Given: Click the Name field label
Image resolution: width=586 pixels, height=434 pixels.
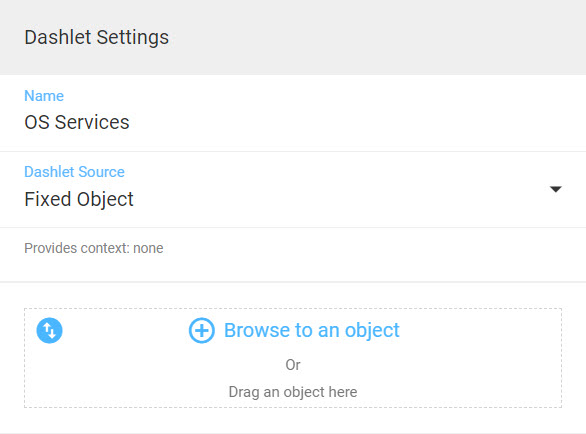Looking at the screenshot, I should click(44, 96).
